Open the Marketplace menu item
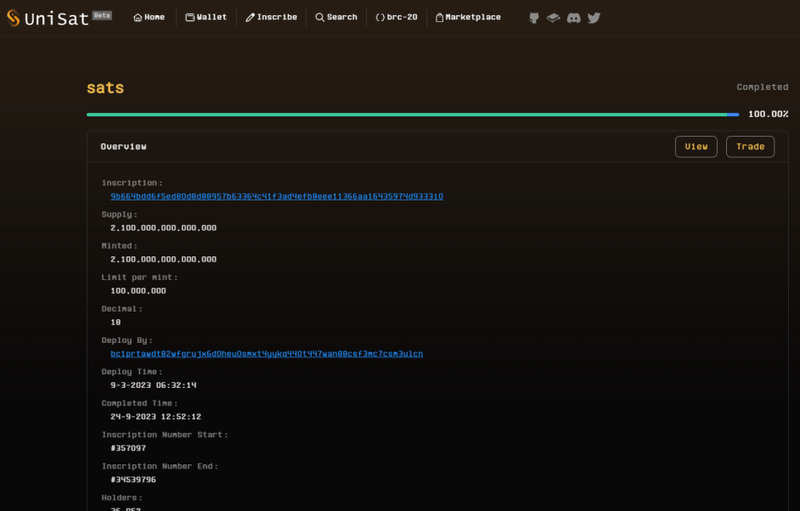The width and height of the screenshot is (800, 511). 468,17
